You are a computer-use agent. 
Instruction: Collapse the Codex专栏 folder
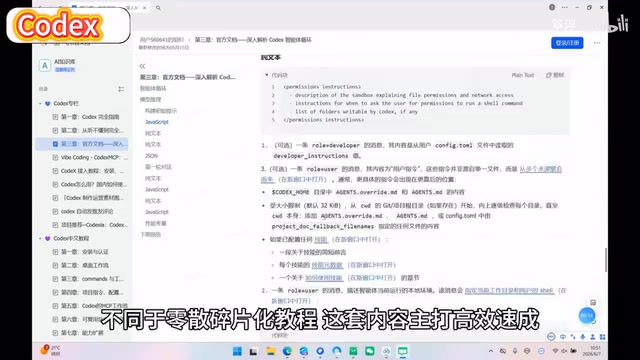(40, 104)
